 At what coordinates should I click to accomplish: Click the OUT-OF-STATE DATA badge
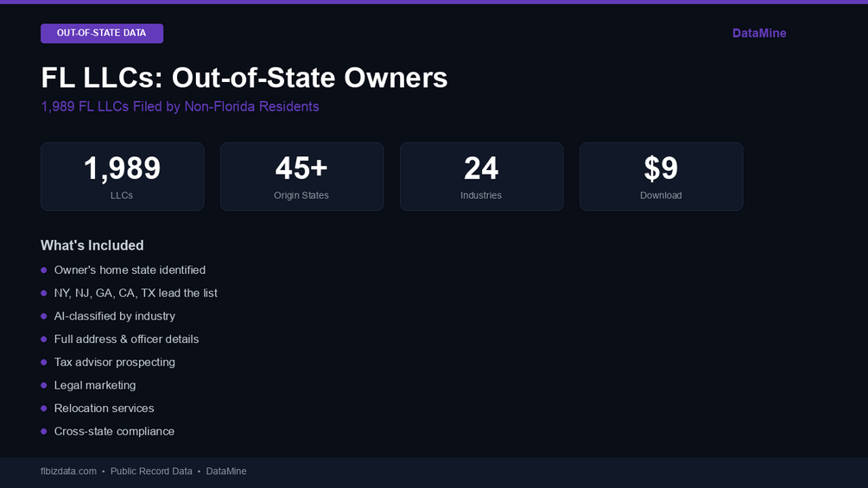102,33
